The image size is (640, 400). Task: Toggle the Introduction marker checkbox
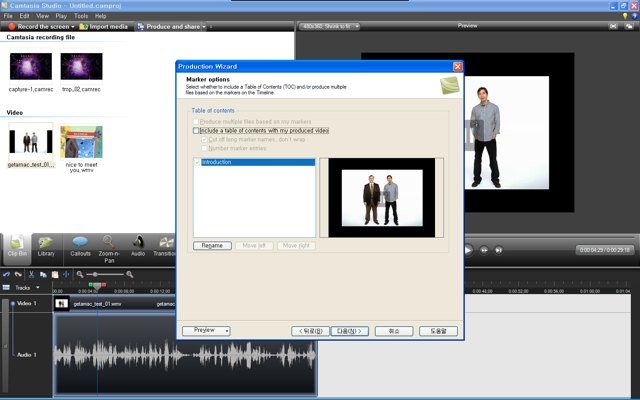point(198,162)
